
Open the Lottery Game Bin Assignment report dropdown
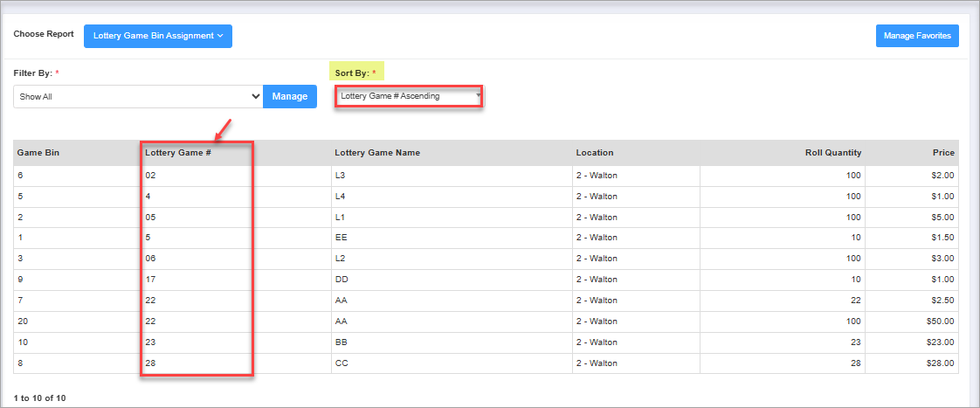[157, 36]
